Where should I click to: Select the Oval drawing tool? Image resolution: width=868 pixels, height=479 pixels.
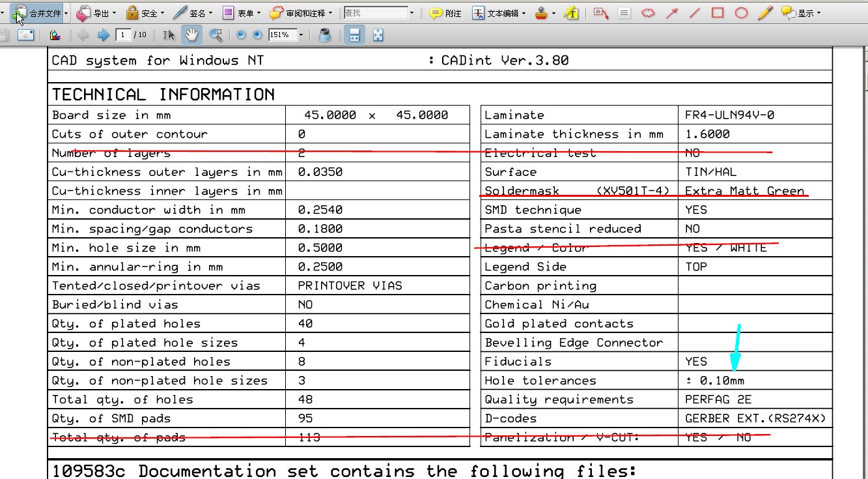click(741, 13)
